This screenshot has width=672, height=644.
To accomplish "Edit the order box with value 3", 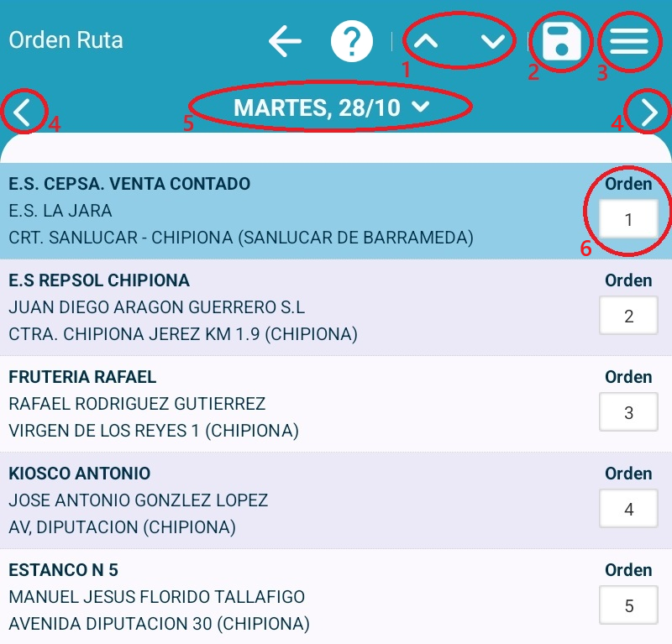I will [628, 413].
